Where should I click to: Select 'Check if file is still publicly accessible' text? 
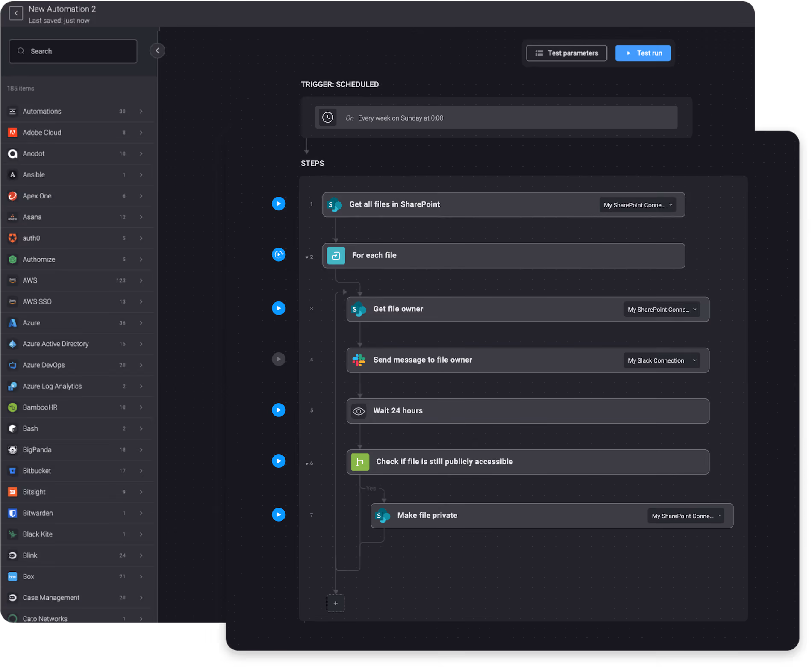(x=444, y=462)
